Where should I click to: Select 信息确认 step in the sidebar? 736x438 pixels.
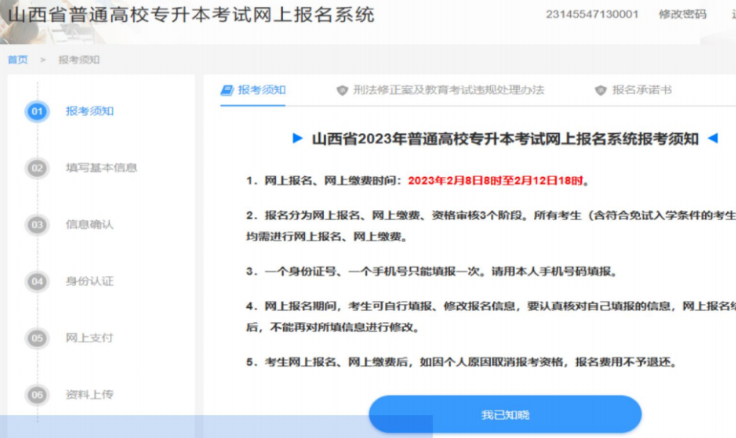pos(90,225)
